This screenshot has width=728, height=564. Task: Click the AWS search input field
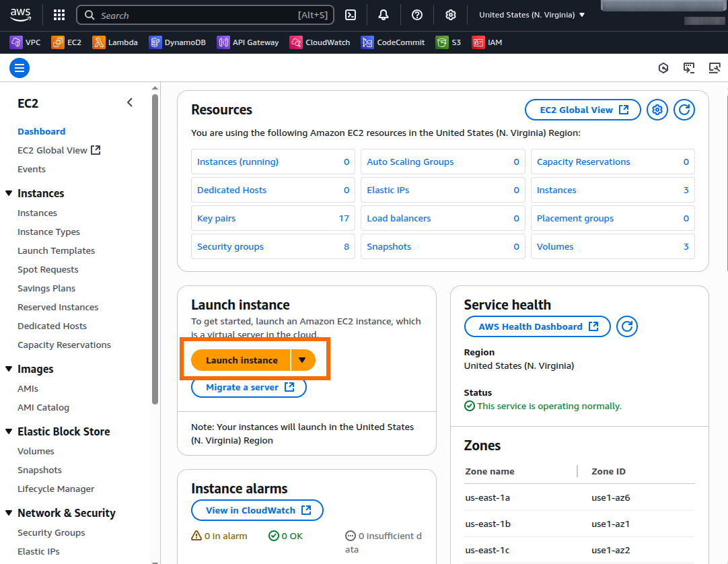(x=202, y=14)
